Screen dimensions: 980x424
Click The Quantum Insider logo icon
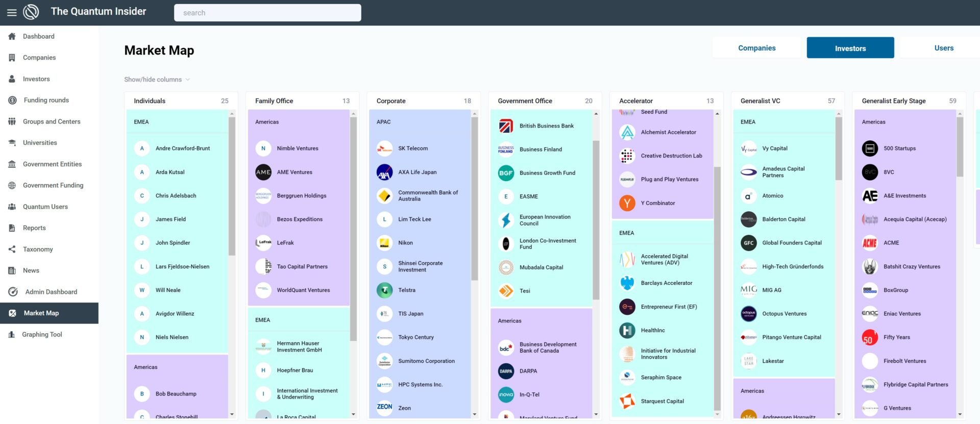[x=31, y=12]
